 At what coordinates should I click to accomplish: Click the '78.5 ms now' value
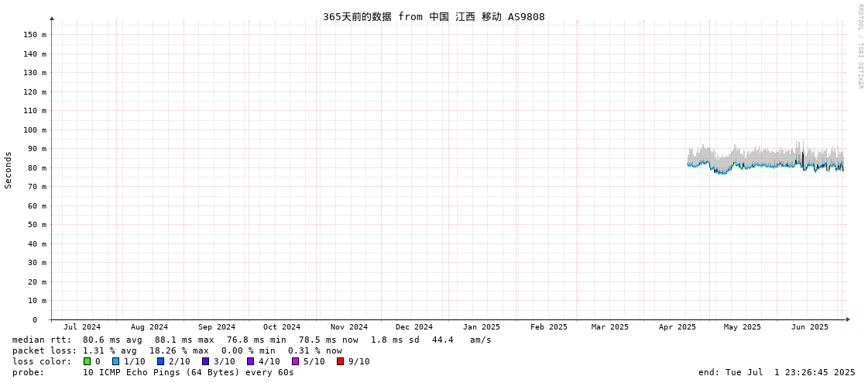(x=328, y=340)
